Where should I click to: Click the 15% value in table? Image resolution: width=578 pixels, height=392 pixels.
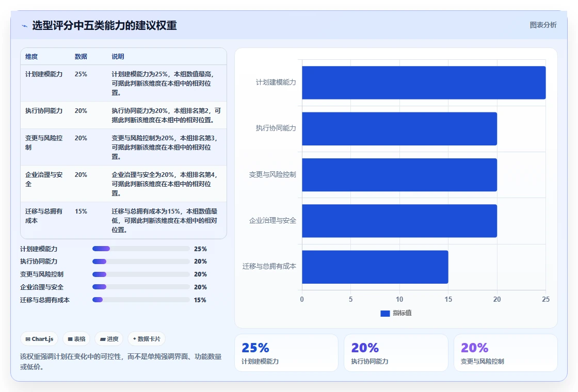(x=81, y=211)
